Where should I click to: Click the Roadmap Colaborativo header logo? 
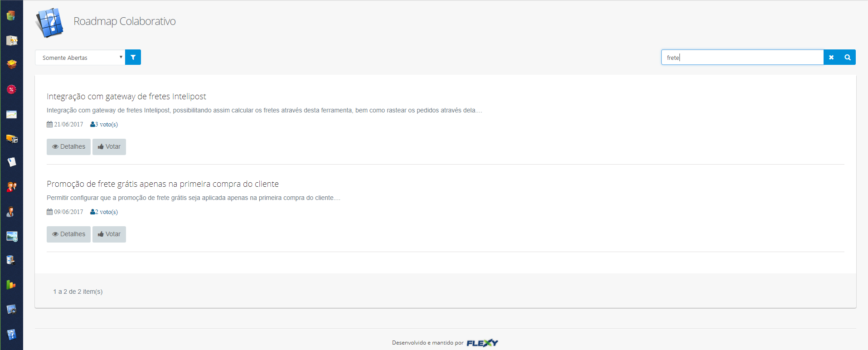coord(50,22)
